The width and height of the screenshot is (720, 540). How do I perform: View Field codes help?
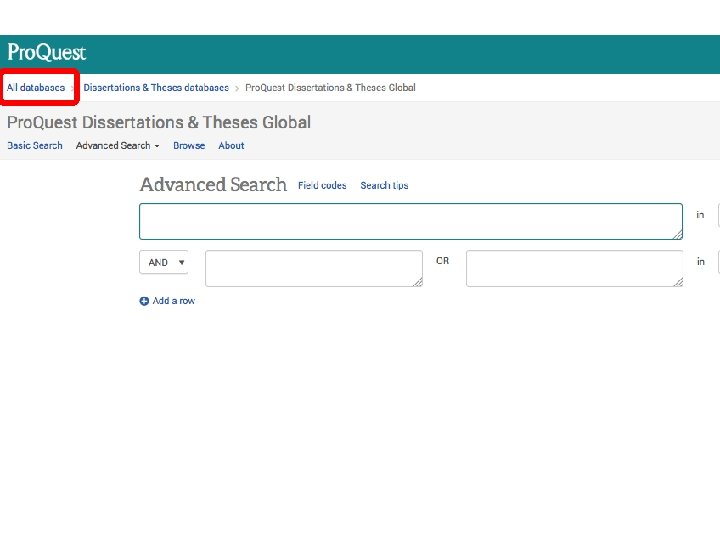pyautogui.click(x=322, y=186)
